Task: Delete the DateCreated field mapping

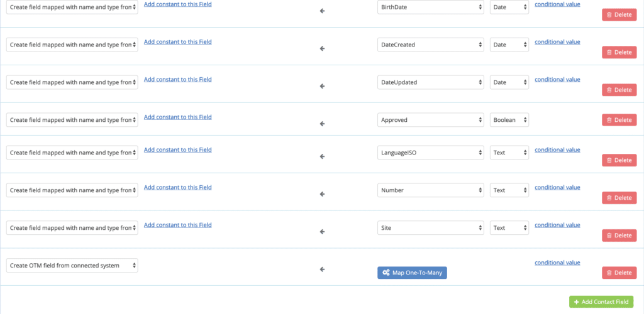Action: tap(619, 53)
